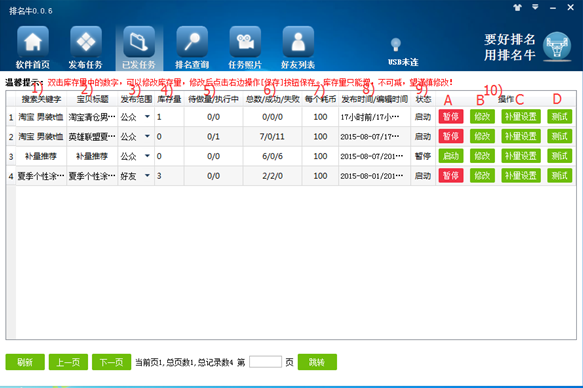Open the skin shirt icon in title bar

517,7
